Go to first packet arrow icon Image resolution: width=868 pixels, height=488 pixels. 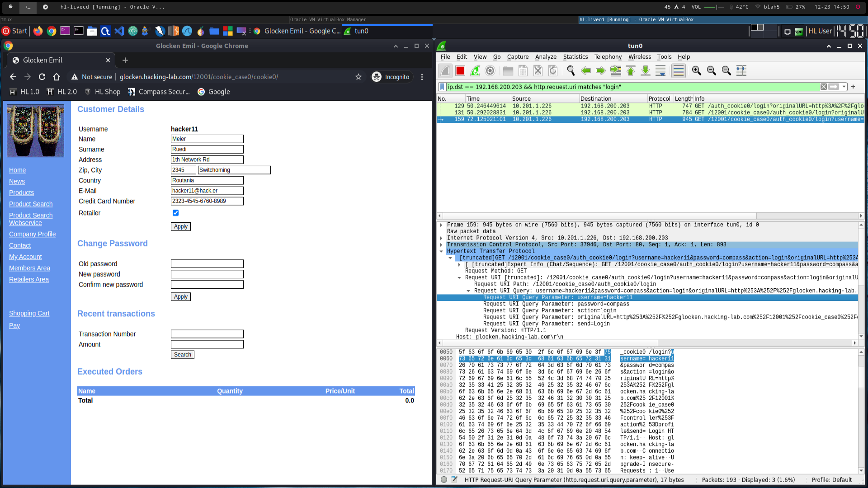click(x=631, y=70)
